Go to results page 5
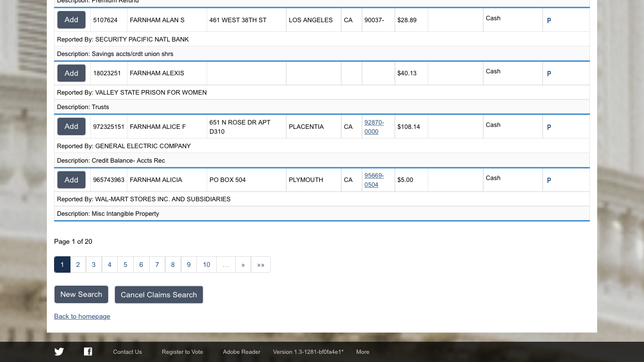Viewport: 644px width, 362px height. point(126,265)
